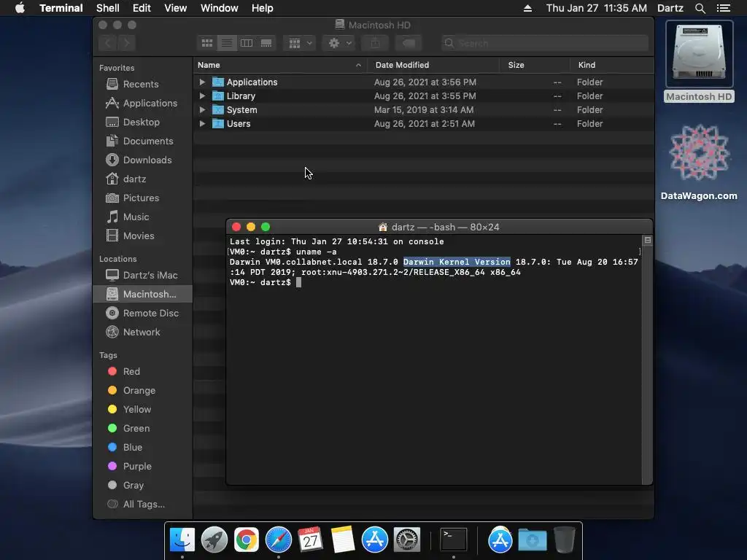The image size is (747, 560).
Task: Open the Downloads folder in Dock
Action: [532, 540]
